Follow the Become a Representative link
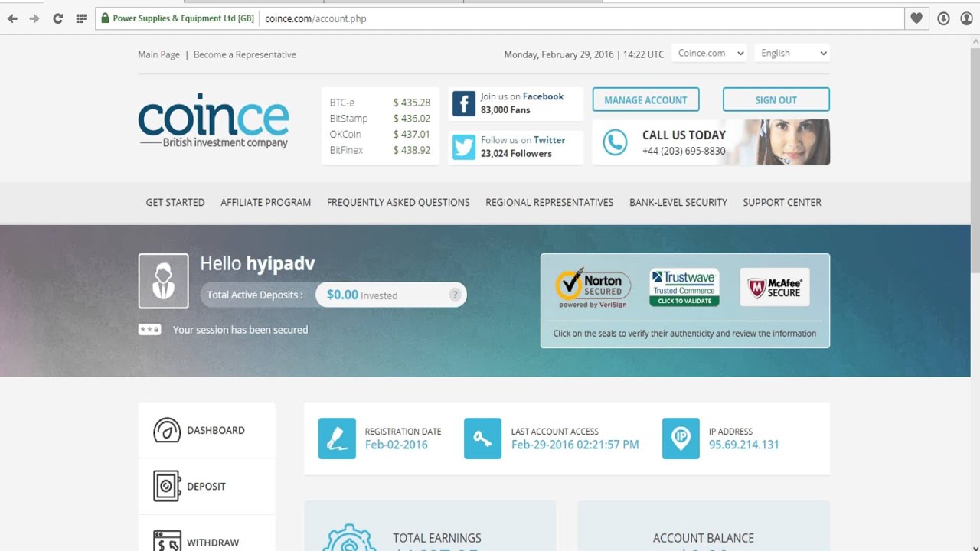The height and width of the screenshot is (551, 980). coord(245,54)
